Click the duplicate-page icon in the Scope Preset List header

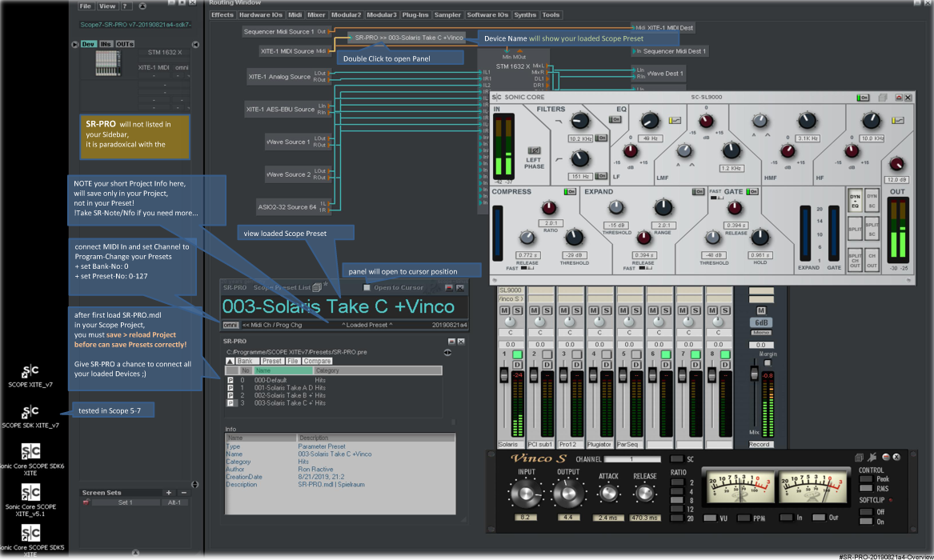(x=316, y=287)
